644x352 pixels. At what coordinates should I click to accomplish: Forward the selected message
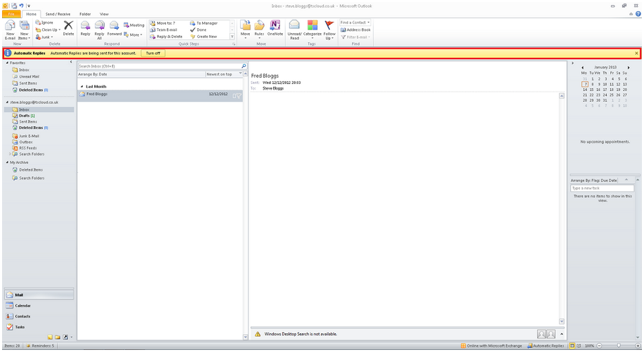click(x=114, y=29)
